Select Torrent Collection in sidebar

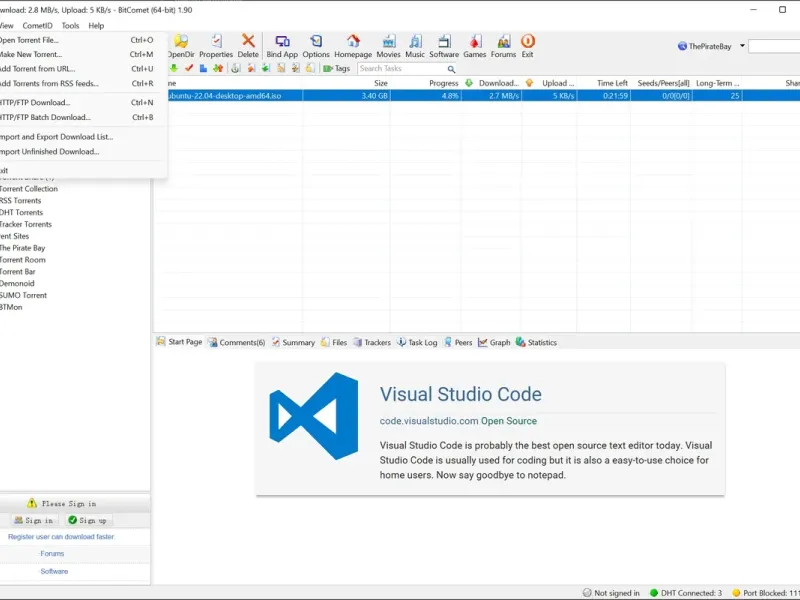click(x=29, y=189)
